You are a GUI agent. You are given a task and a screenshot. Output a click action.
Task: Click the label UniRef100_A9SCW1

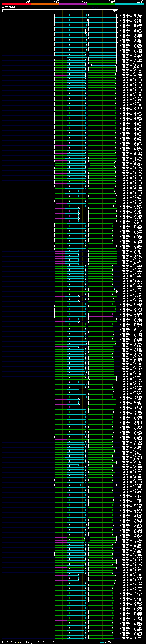click(131, 42)
